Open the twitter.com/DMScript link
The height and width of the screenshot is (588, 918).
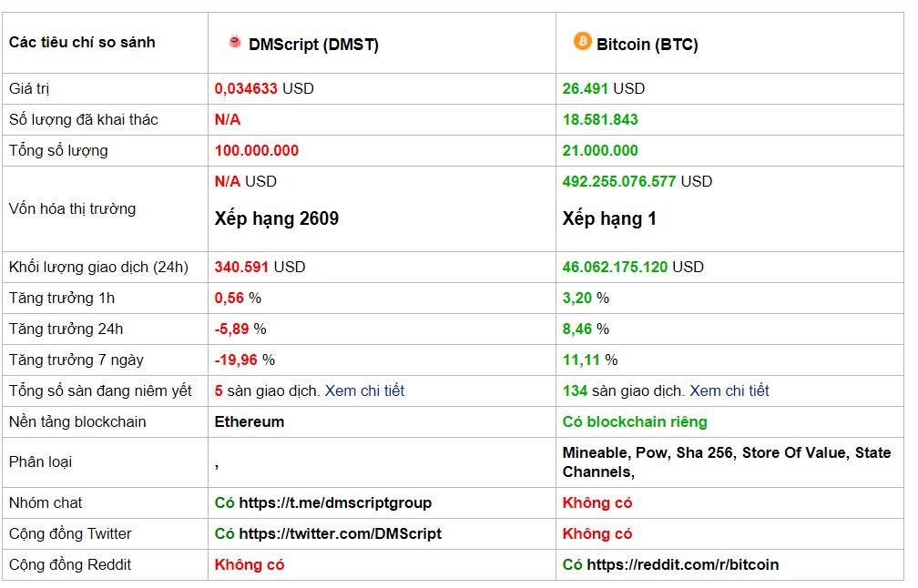pyautogui.click(x=341, y=534)
